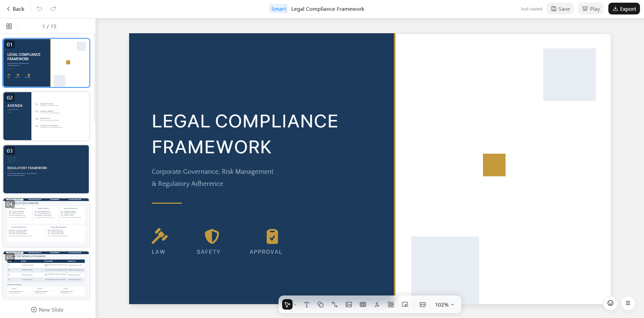Open the slide grid view icon
The width and height of the screenshot is (644, 318).
[9, 26]
